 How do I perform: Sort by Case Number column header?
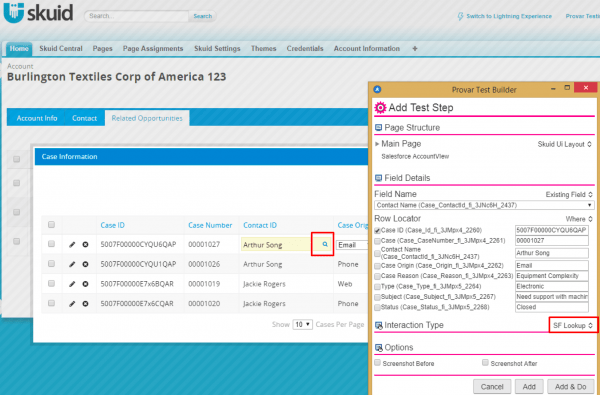[210, 225]
